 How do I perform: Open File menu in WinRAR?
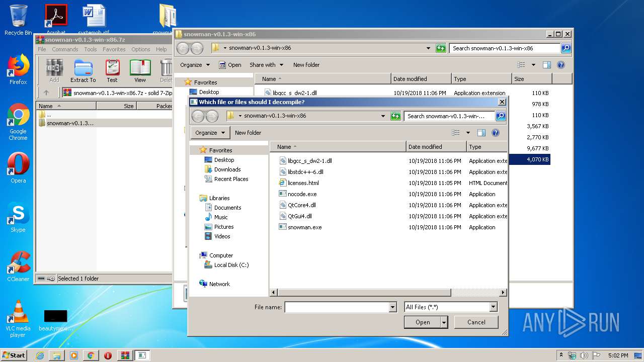tap(42, 49)
